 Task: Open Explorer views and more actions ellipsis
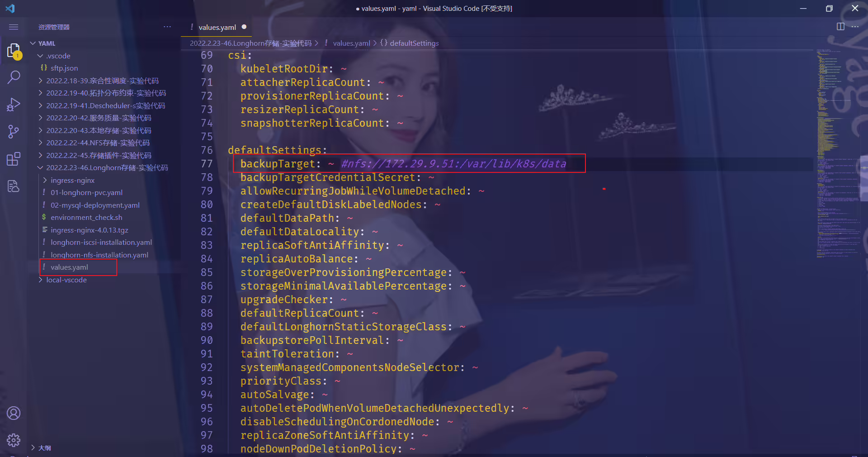pos(167,27)
